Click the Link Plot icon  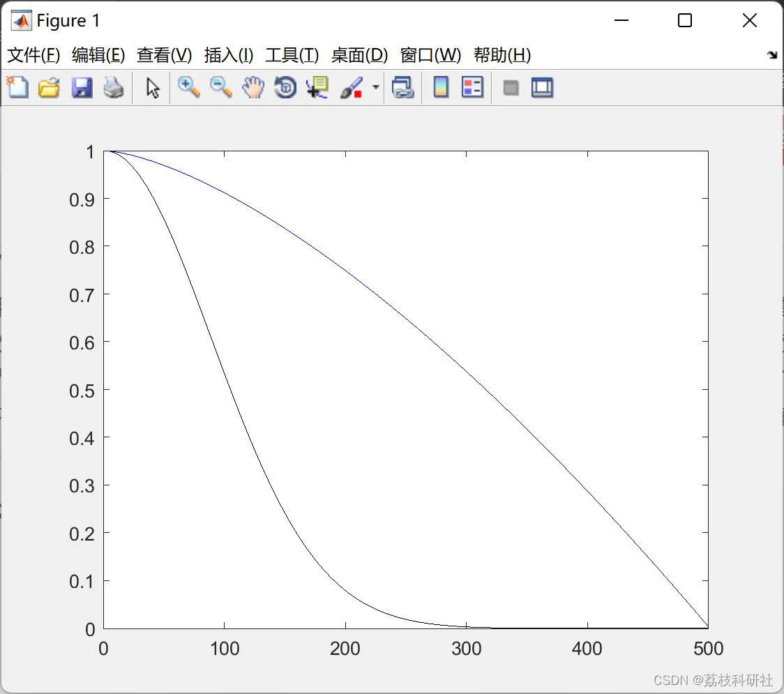(403, 87)
